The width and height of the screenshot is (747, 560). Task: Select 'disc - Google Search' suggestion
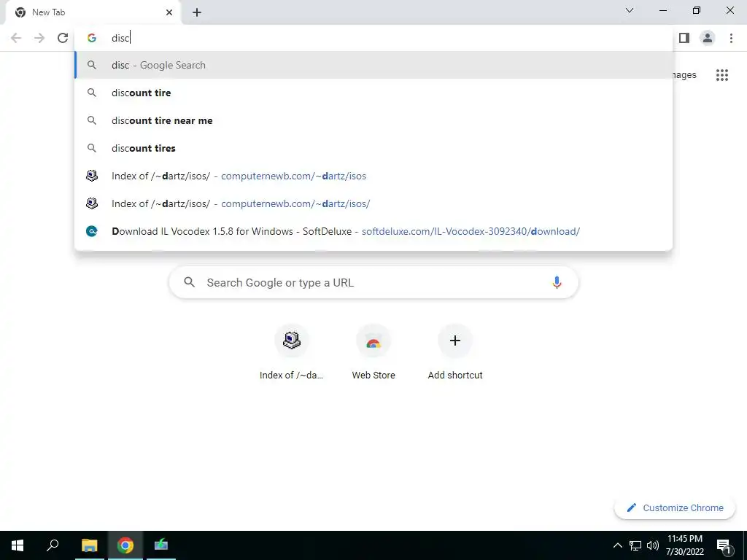pyautogui.click(x=373, y=65)
